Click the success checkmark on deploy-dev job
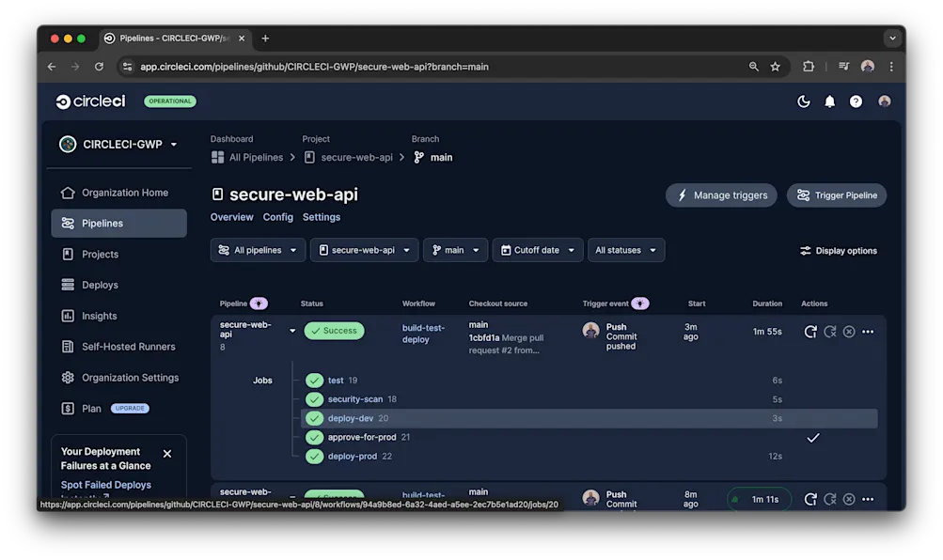Screen dimensions: 943x560 pos(315,418)
